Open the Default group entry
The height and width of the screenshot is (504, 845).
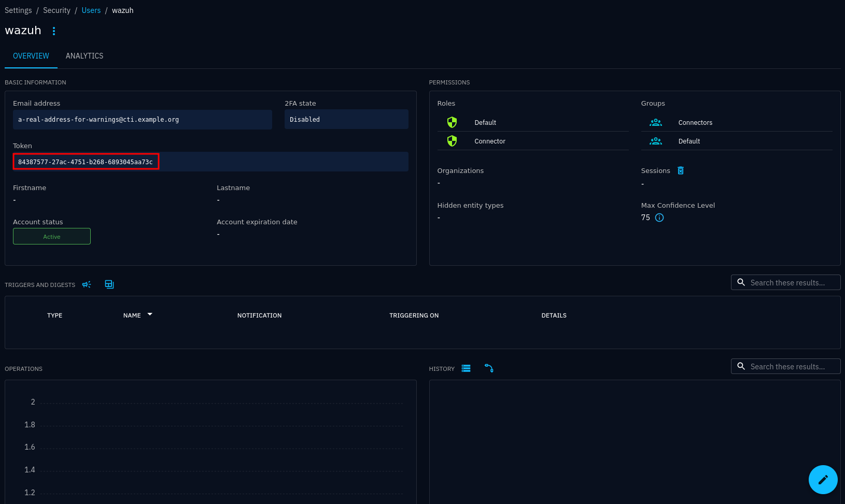click(737, 141)
